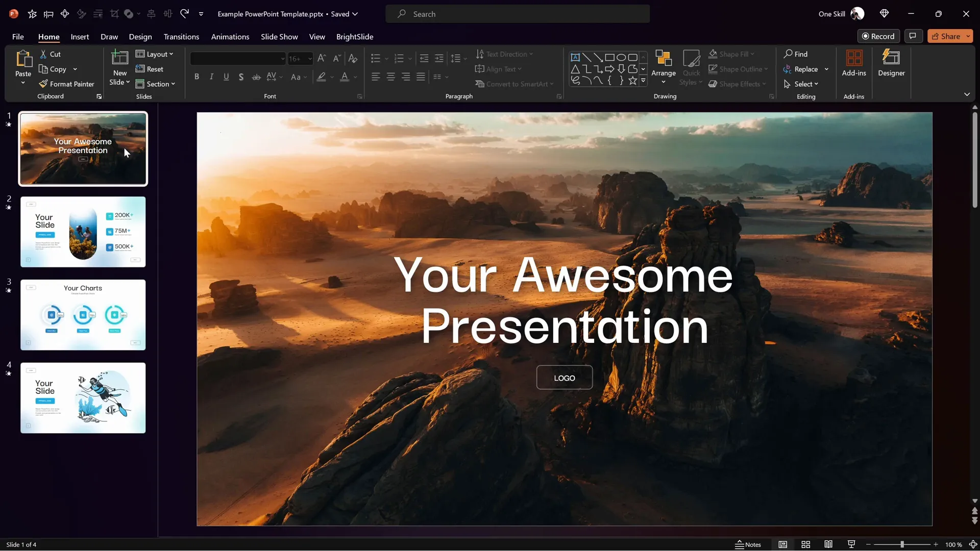Select the Oval shape in gallery

621,57
